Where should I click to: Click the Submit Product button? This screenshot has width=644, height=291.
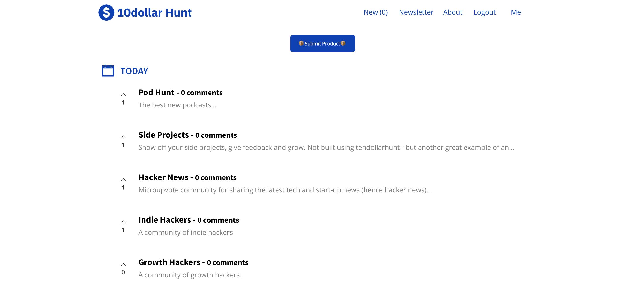click(322, 43)
